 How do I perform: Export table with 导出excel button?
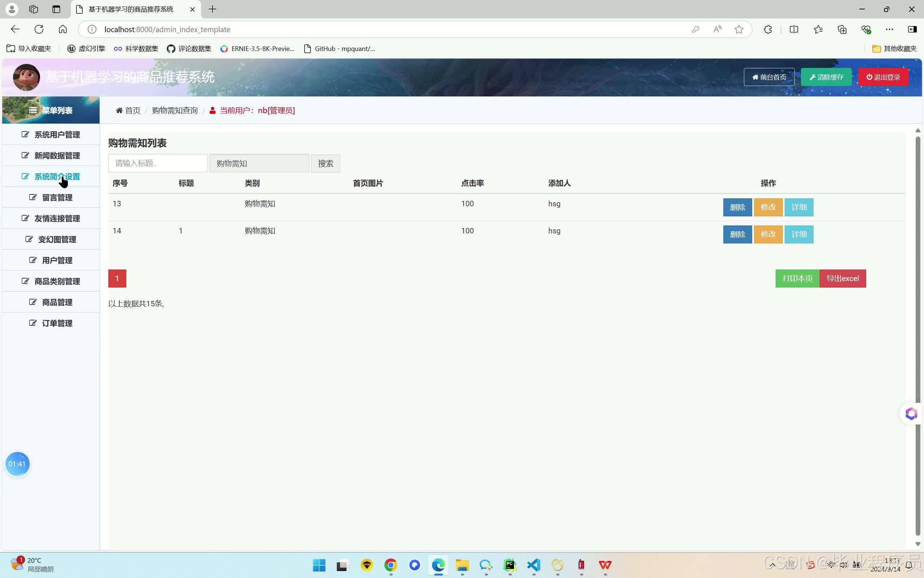[x=843, y=279]
